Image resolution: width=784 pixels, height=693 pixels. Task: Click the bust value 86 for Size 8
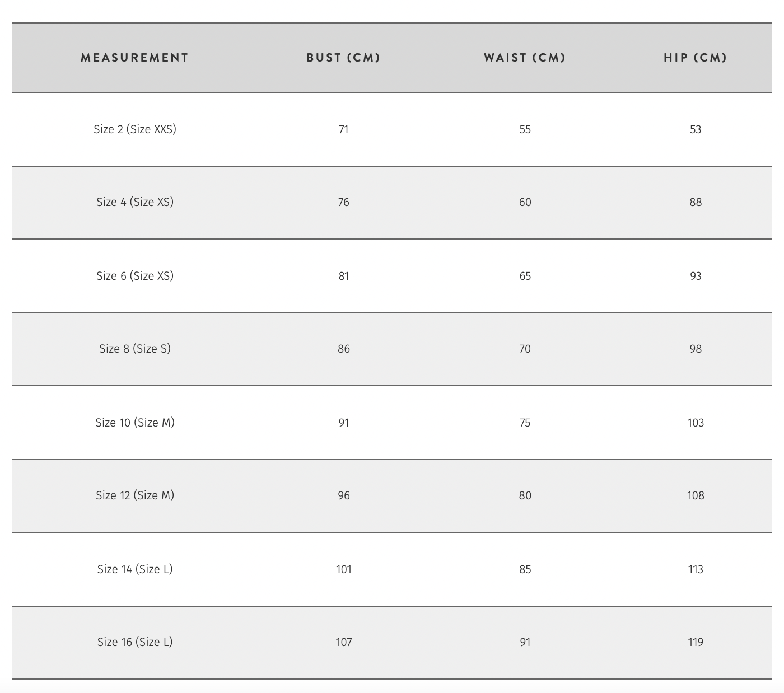(343, 349)
